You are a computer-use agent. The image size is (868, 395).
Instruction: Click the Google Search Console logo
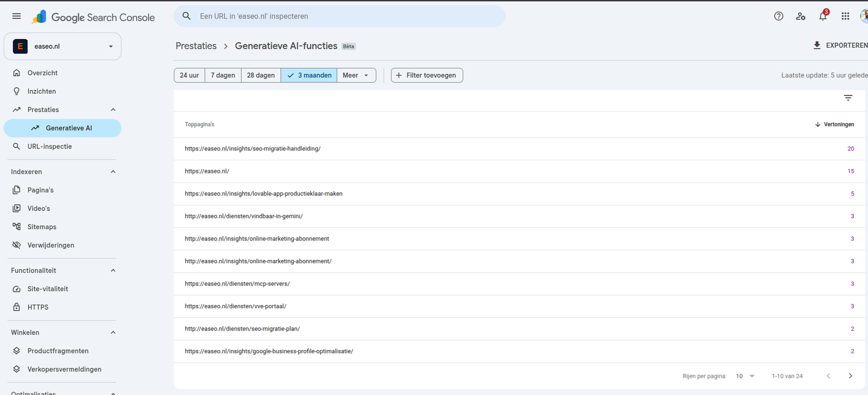93,17
